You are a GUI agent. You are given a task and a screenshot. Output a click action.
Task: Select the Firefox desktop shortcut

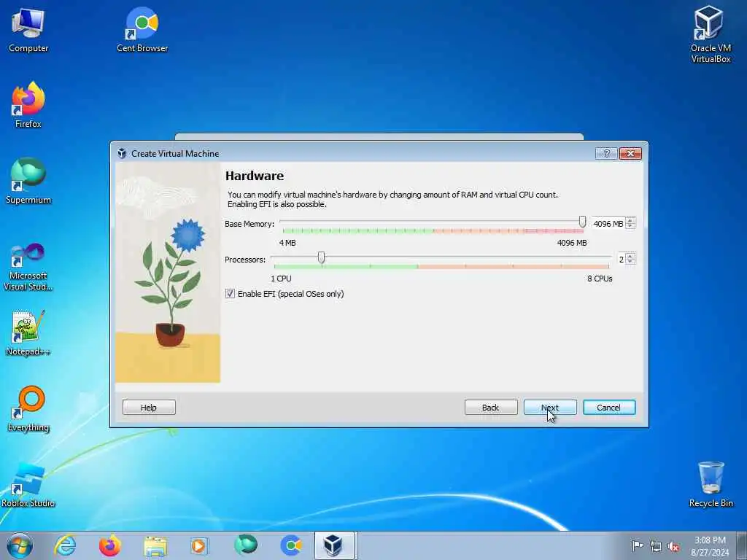pyautogui.click(x=28, y=105)
